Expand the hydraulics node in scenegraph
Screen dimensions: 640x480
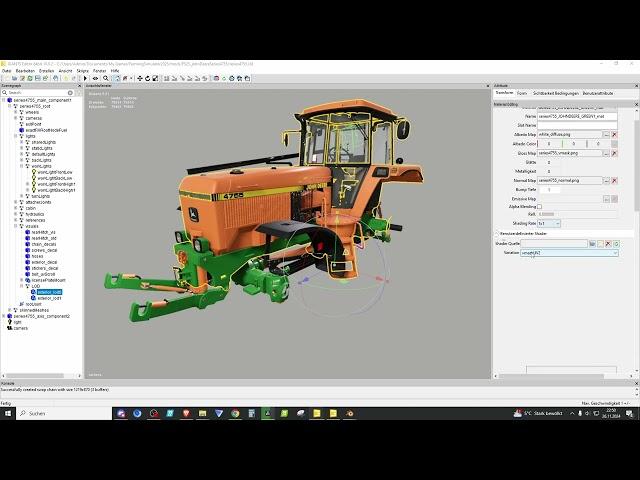click(x=16, y=214)
